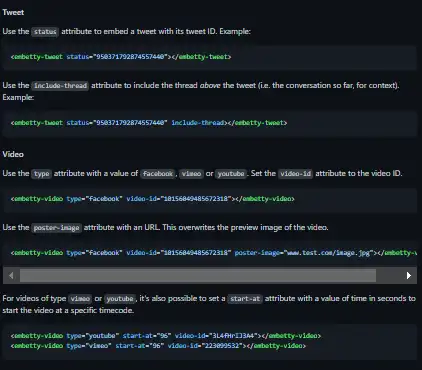
Task: Click the horizontal scrollbar thumb of the code block
Action: tap(198, 275)
